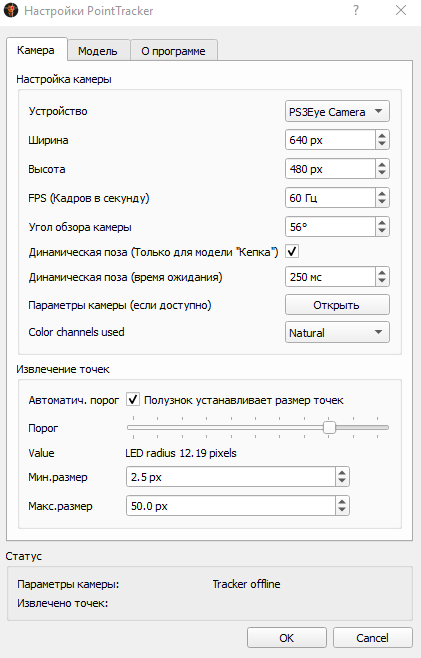Open the О программе tab
The height and width of the screenshot is (658, 421).
[x=173, y=51]
